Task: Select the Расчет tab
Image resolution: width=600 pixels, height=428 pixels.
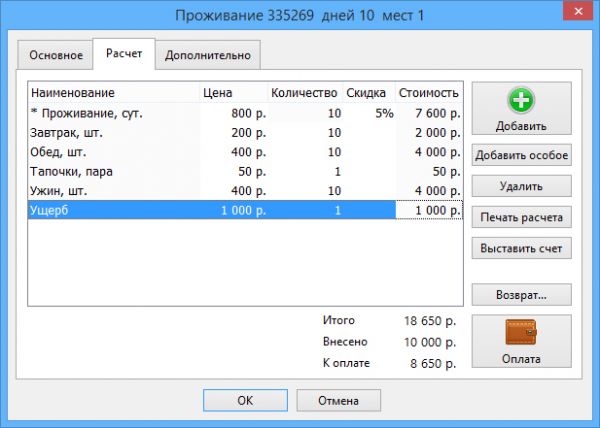Action: pyautogui.click(x=124, y=54)
